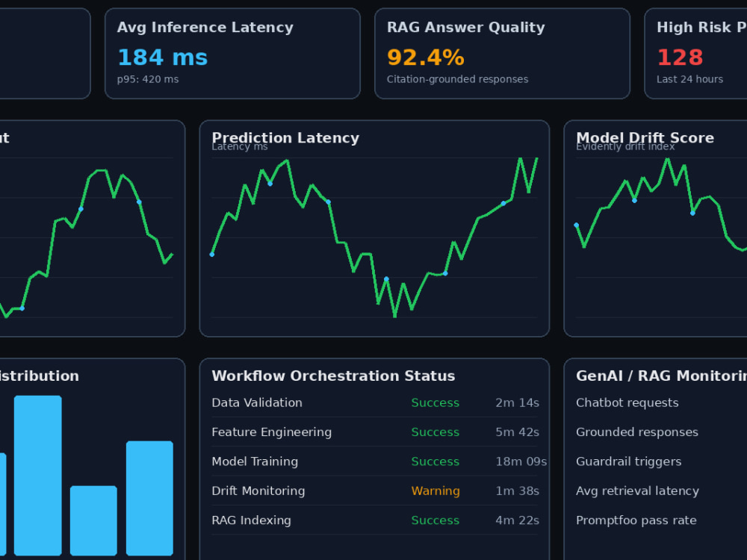Click the Success status for Feature Engineering

[435, 432]
